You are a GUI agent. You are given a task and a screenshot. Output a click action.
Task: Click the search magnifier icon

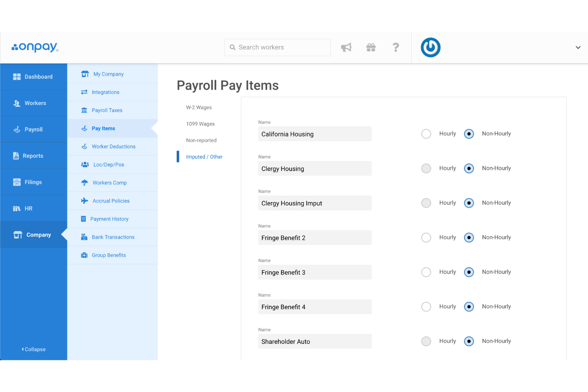[233, 47]
